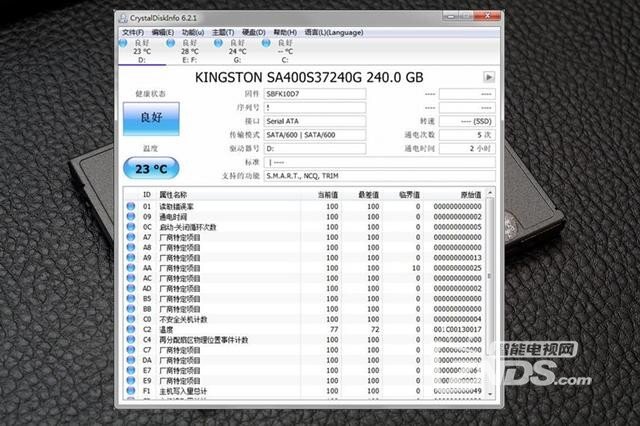Image resolution: width=640 pixels, height=426 pixels.
Task: Click status icon of row B5
Action: pyautogui.click(x=131, y=298)
